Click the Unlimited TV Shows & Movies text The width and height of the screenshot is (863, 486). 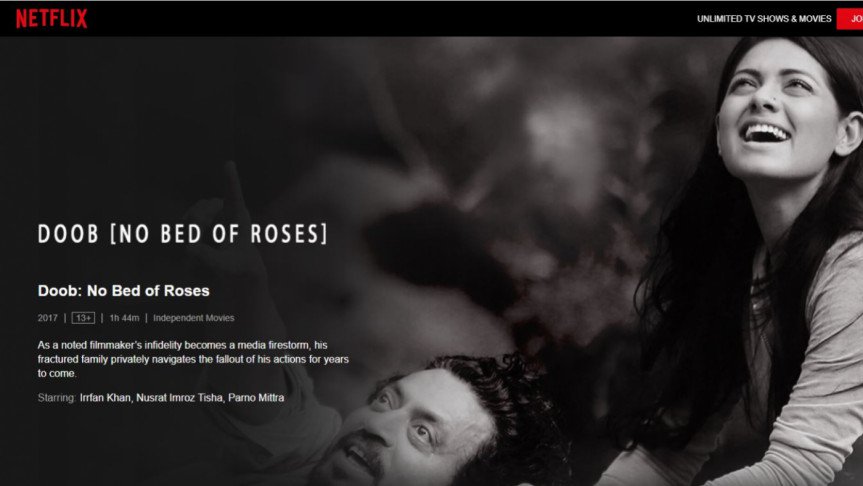tap(764, 19)
